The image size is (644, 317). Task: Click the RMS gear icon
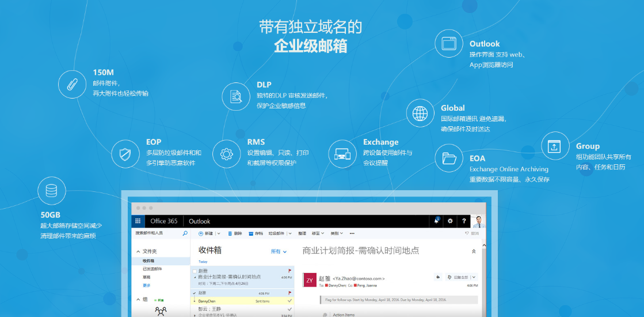click(226, 154)
